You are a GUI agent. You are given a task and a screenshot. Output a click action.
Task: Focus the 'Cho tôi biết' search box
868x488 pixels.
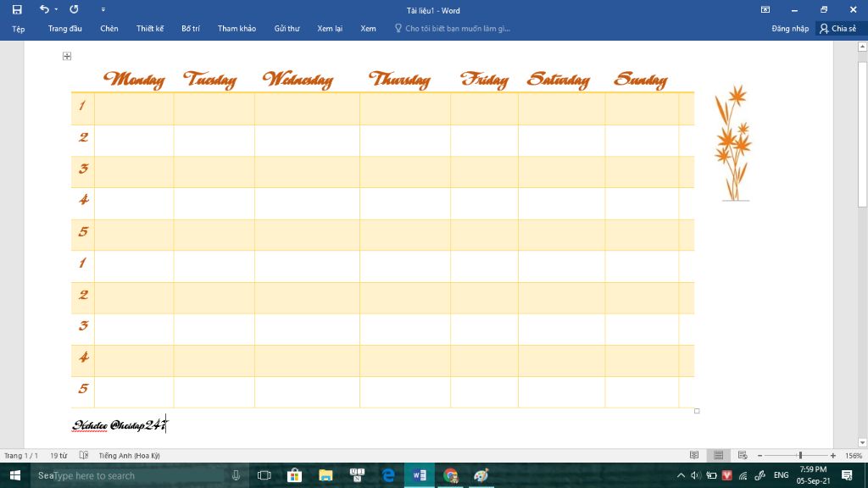(x=452, y=29)
